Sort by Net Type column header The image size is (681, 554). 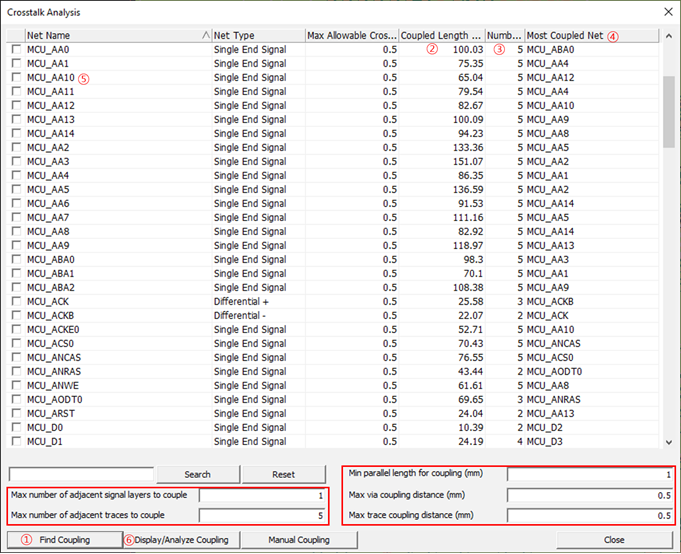click(x=256, y=35)
